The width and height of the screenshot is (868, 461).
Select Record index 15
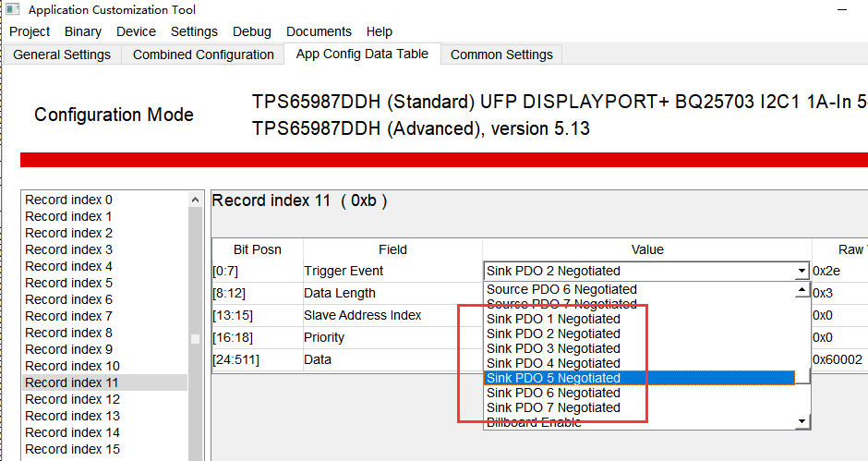tap(104, 449)
